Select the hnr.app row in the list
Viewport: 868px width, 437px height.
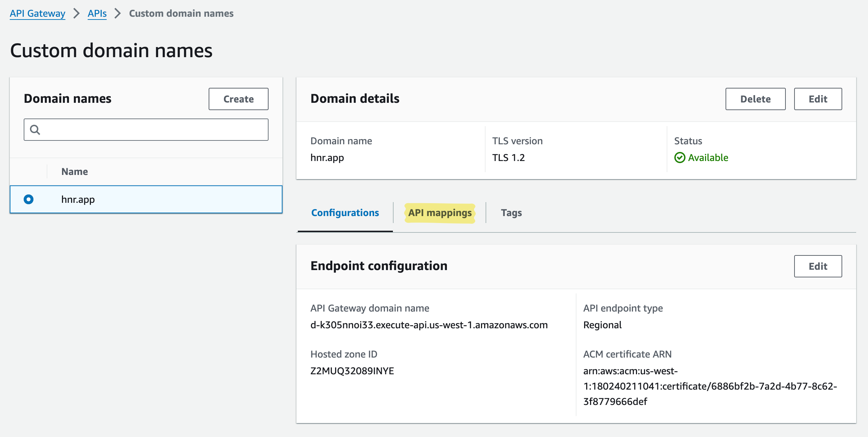(146, 199)
